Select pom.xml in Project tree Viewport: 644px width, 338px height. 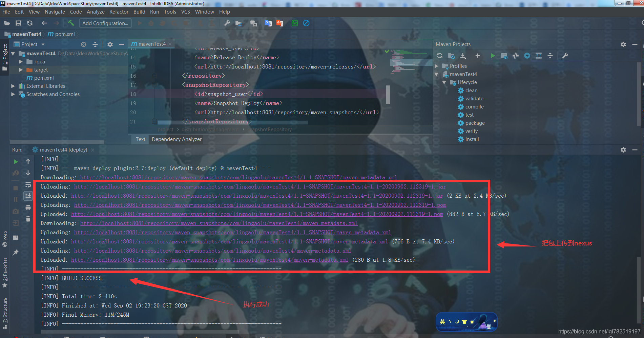40,78
